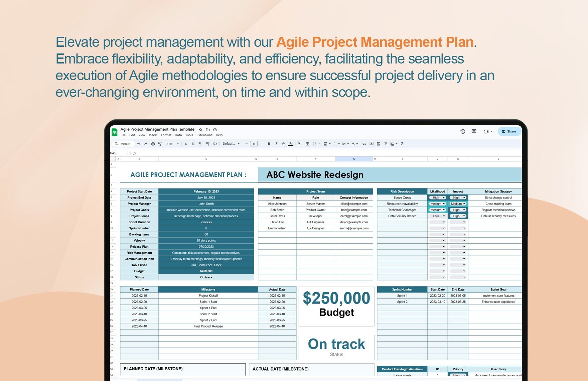The image size is (588, 381).
Task: Create a filter with the funnel icon
Action: point(386,143)
